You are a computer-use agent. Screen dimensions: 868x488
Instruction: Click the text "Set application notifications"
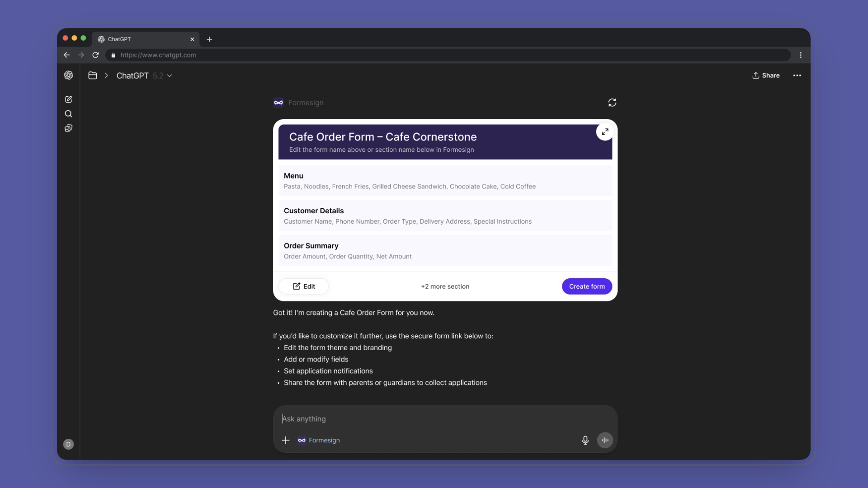[328, 371]
